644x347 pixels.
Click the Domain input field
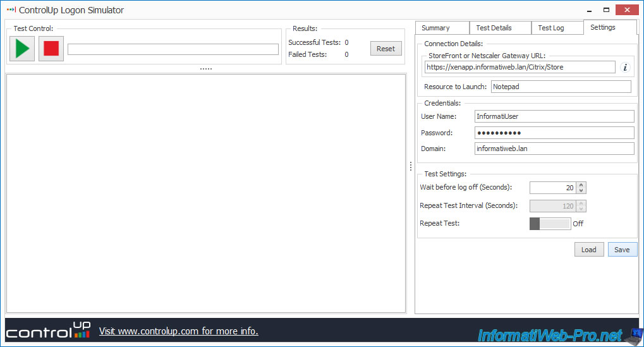(554, 149)
